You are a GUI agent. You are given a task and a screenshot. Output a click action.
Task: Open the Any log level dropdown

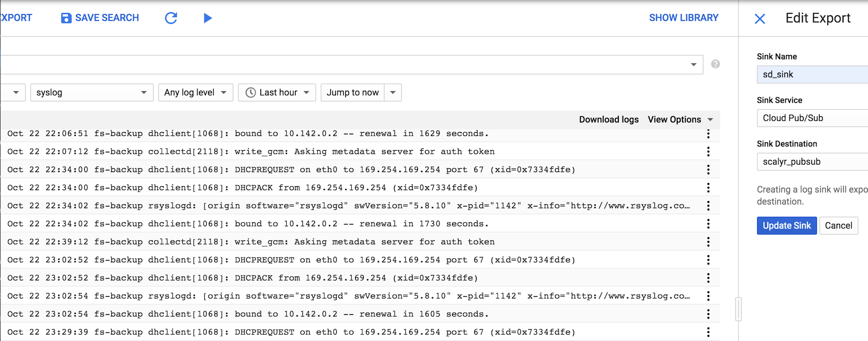point(195,93)
